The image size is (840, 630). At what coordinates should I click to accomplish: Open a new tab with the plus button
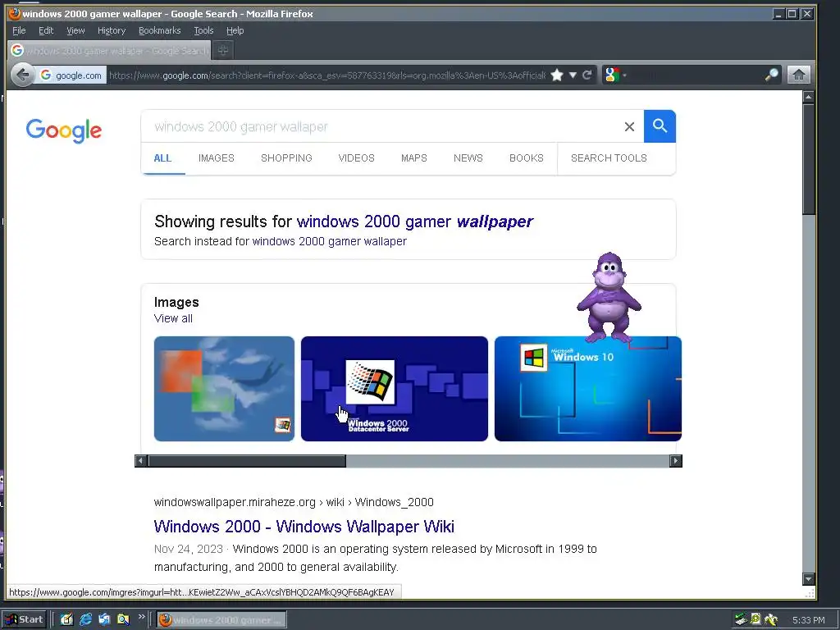(x=223, y=50)
